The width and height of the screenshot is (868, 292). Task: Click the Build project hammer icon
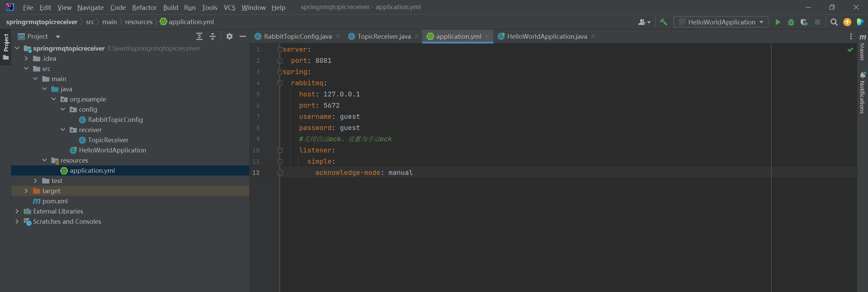click(664, 22)
